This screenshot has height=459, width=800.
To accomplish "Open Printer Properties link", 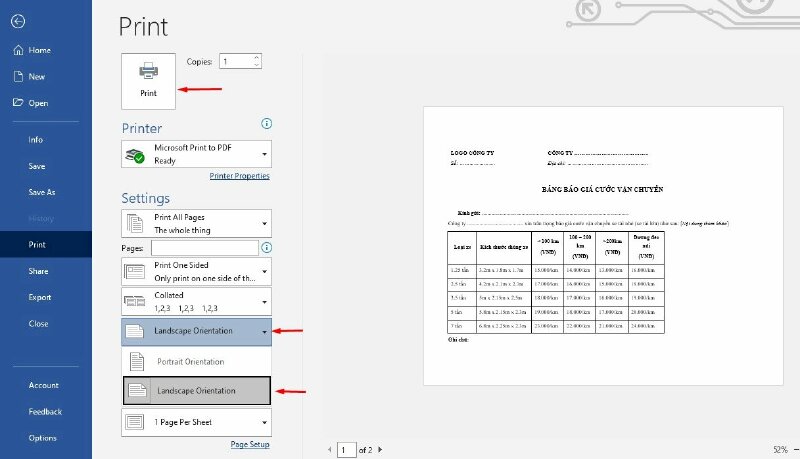I will (239, 176).
